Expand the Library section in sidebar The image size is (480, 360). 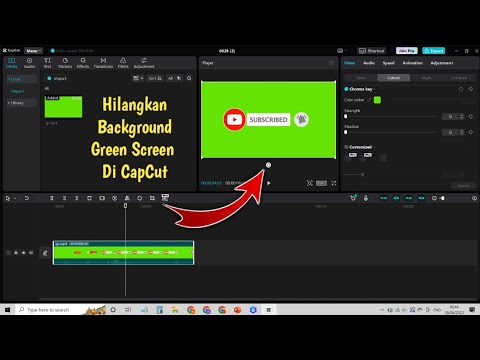tap(22, 103)
